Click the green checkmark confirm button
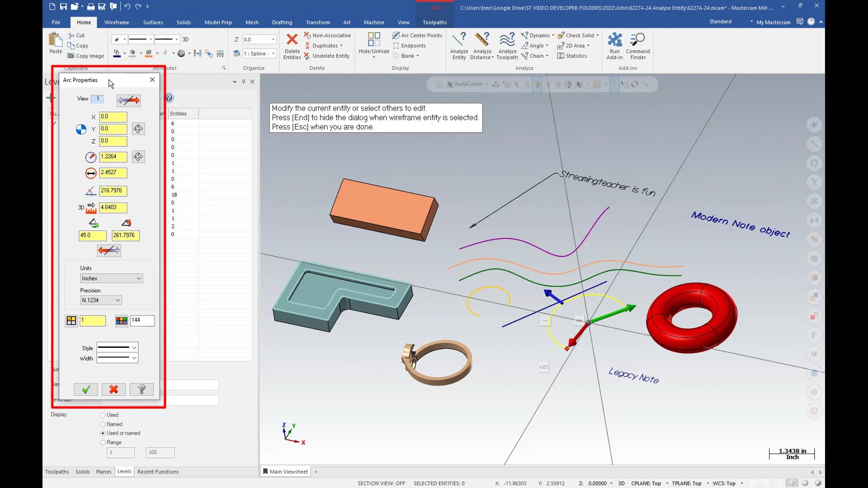868x488 pixels. (86, 389)
